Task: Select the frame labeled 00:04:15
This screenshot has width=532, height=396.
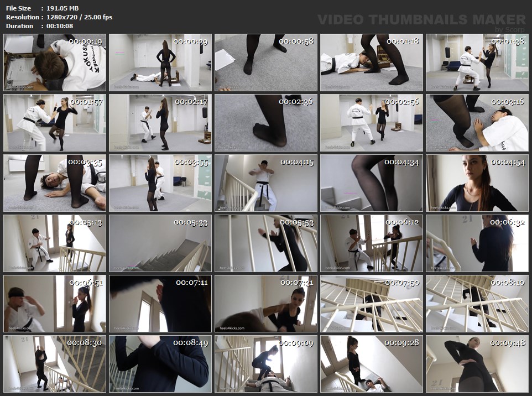Action: pos(266,183)
